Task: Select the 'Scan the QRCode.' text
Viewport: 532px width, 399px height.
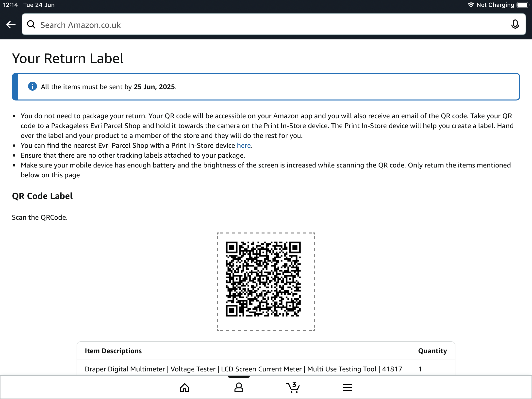Action: (40, 217)
